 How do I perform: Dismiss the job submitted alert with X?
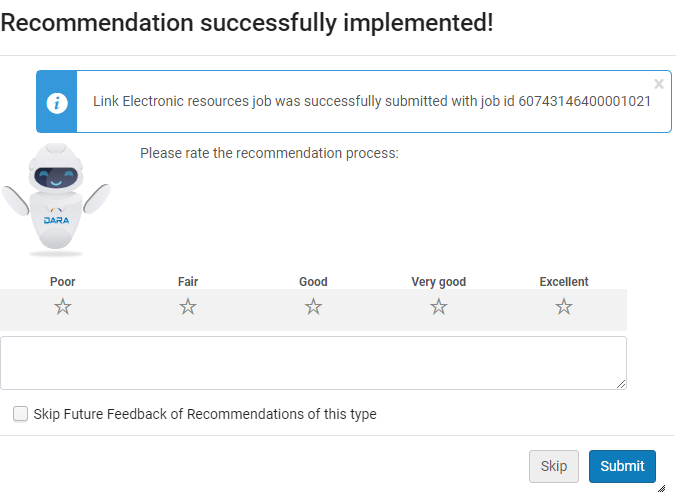point(659,84)
